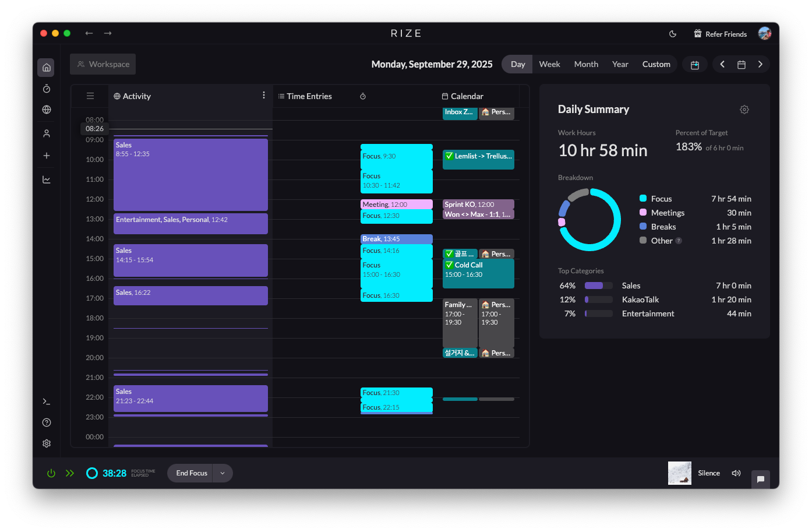Open Daily Summary settings gear
This screenshot has width=812, height=532.
coord(744,110)
